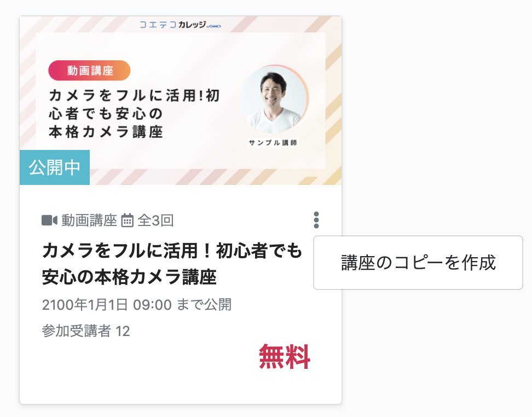This screenshot has width=532, height=417.
Task: Click the calendar icon beside 全3回
Action: coord(127,220)
